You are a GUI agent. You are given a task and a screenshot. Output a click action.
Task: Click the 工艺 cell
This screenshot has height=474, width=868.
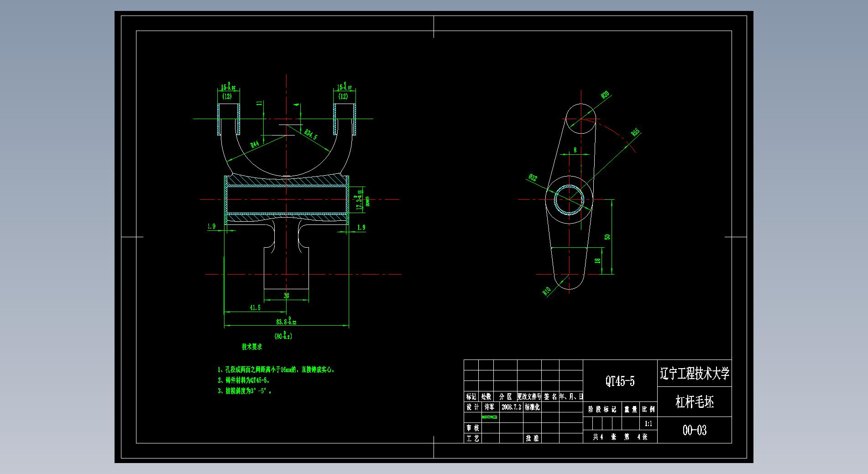473,438
